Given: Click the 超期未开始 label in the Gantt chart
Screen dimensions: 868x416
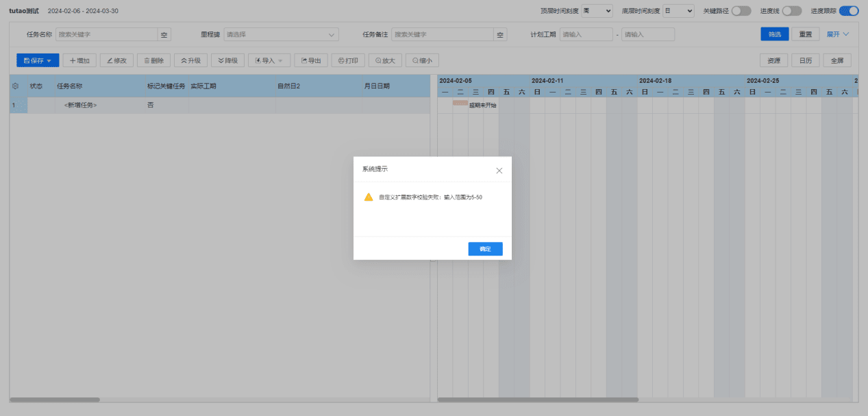Looking at the screenshot, I should coord(483,106).
